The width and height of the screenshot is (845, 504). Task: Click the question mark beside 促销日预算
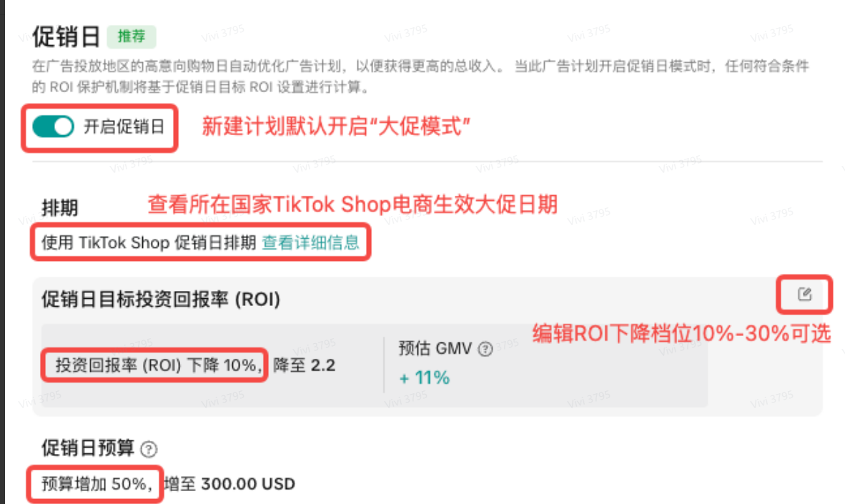[x=148, y=449]
